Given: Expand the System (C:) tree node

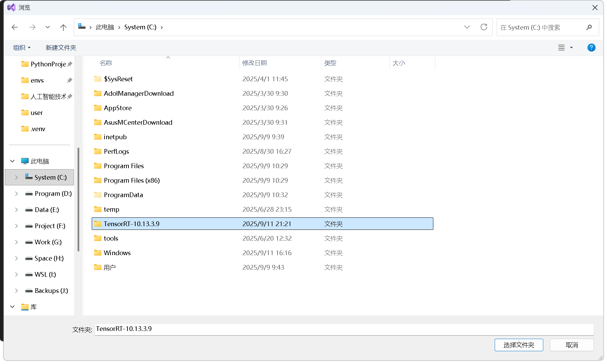Looking at the screenshot, I should (x=16, y=177).
